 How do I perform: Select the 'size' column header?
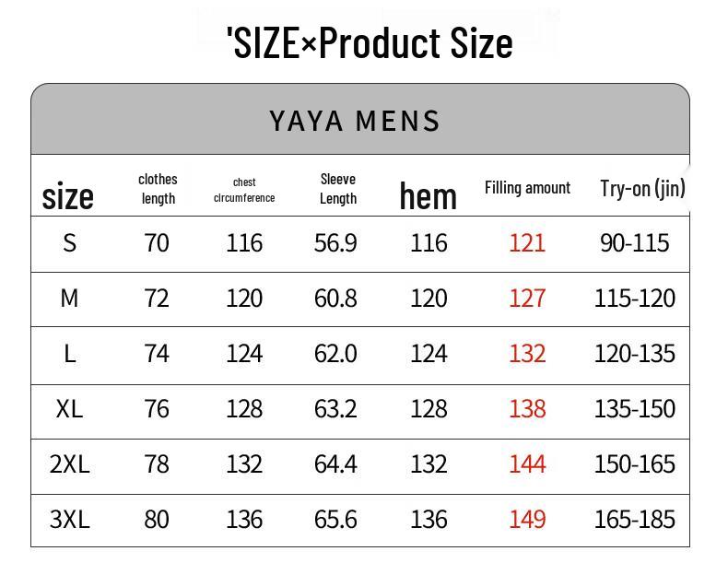68,195
